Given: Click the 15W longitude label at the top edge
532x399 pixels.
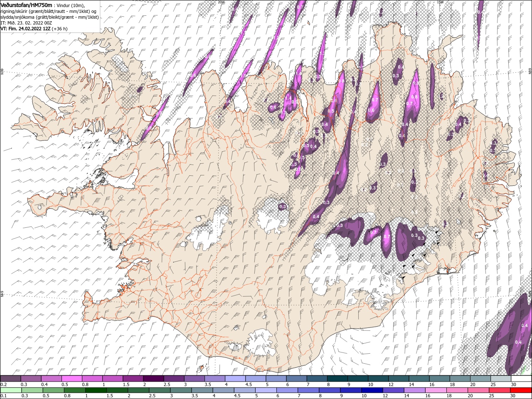Looking at the screenshot, I should pos(440,2).
